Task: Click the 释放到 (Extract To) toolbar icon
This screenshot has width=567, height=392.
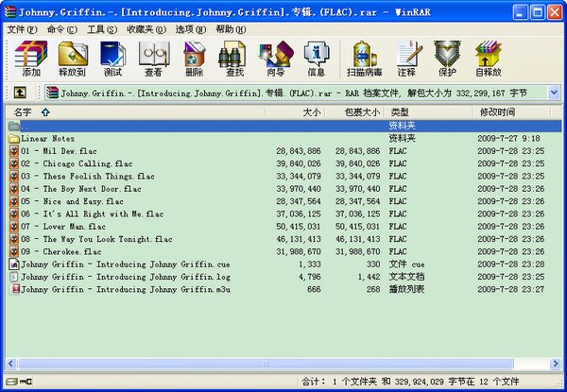Action: (73, 54)
